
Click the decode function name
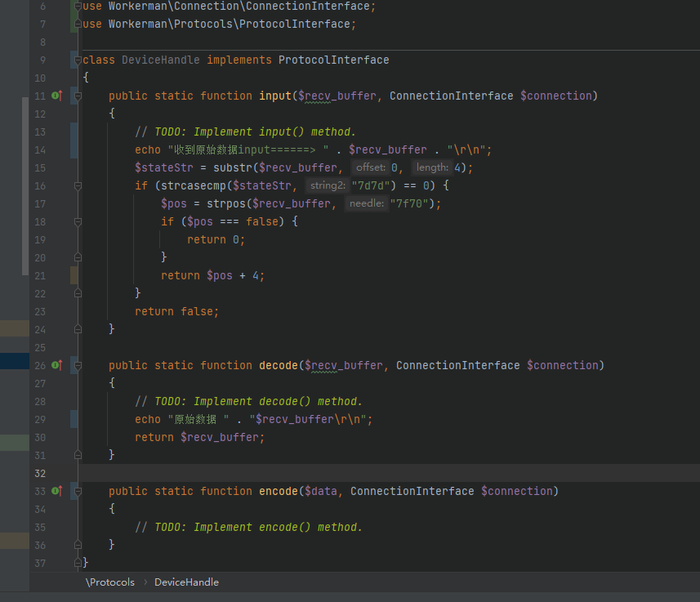coord(279,365)
